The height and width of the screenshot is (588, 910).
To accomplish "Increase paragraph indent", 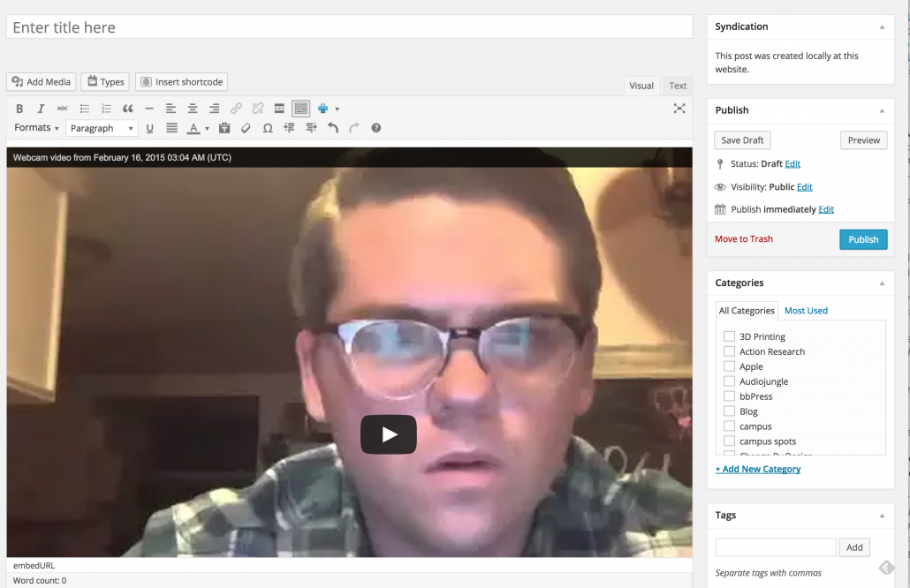I will pyautogui.click(x=311, y=128).
